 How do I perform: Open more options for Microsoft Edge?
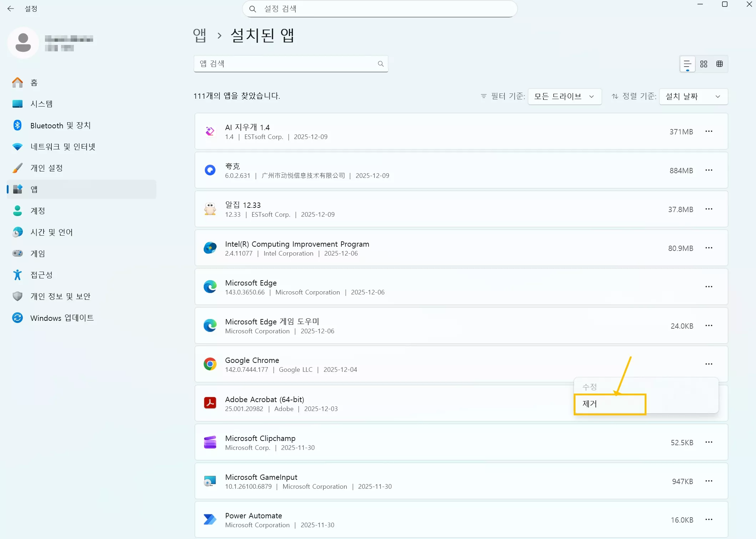(x=709, y=287)
